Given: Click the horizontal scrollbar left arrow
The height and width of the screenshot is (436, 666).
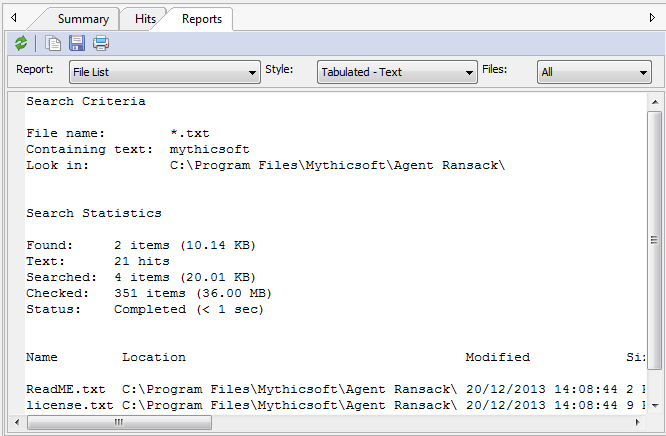Looking at the screenshot, I should (19, 422).
